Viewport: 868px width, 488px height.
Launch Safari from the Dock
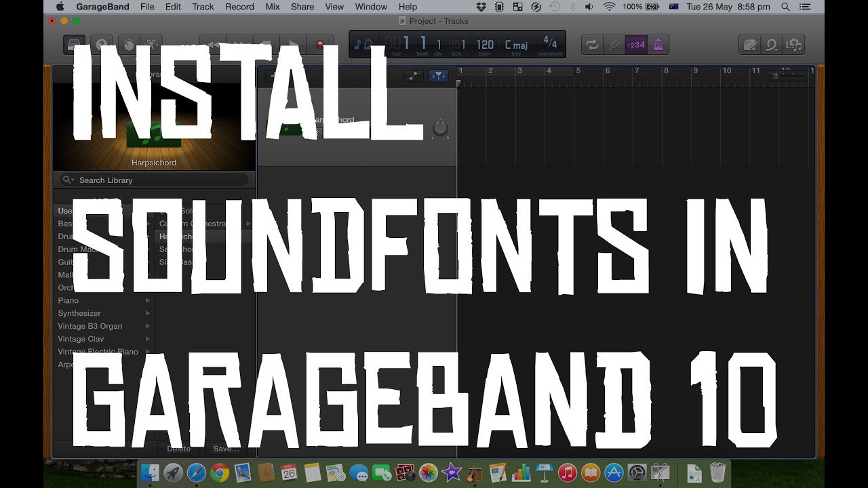197,472
